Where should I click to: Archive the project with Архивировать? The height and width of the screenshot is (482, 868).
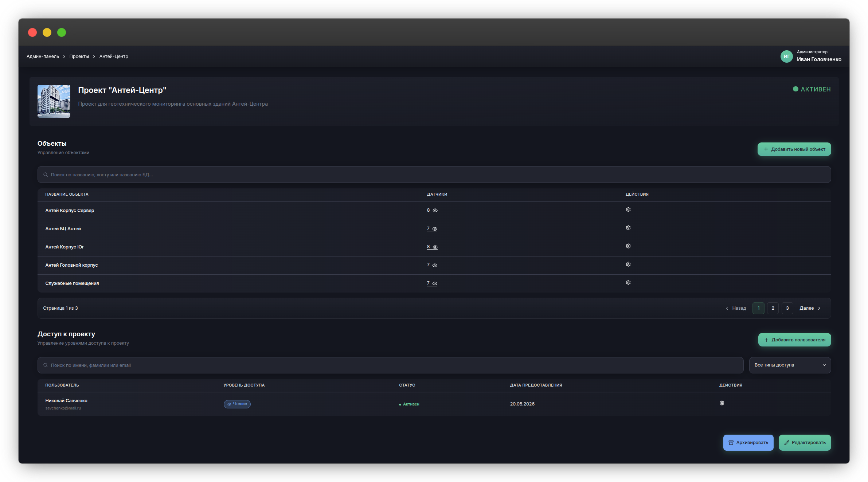[748, 443]
